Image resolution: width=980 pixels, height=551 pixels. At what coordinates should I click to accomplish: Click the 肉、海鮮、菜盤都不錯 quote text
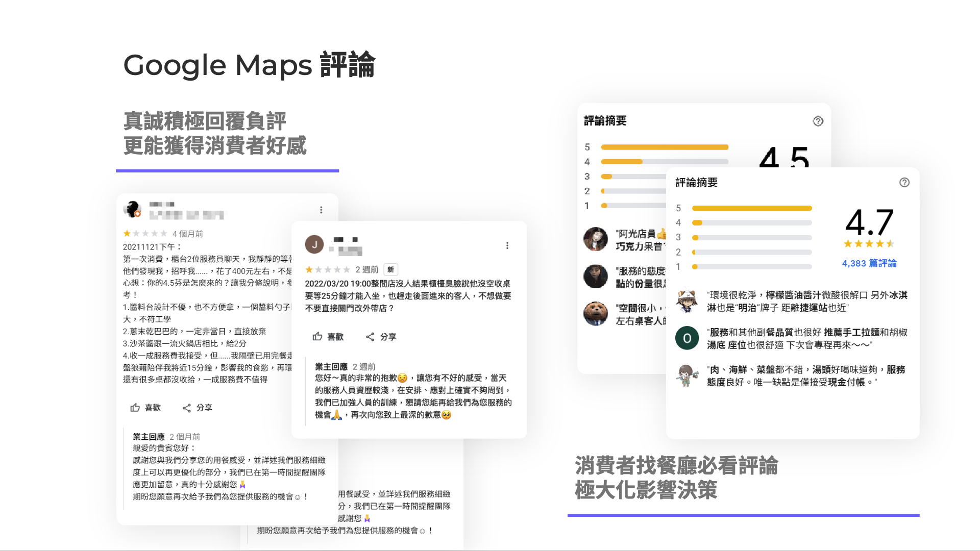806,376
